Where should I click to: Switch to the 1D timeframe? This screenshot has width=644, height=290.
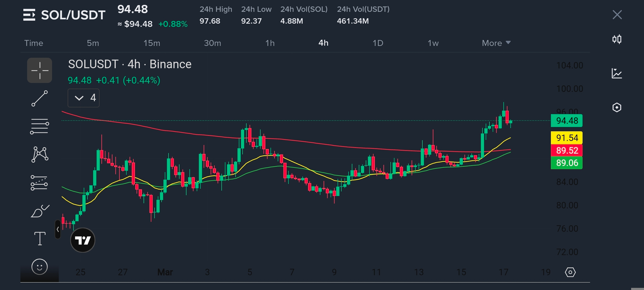coord(378,43)
